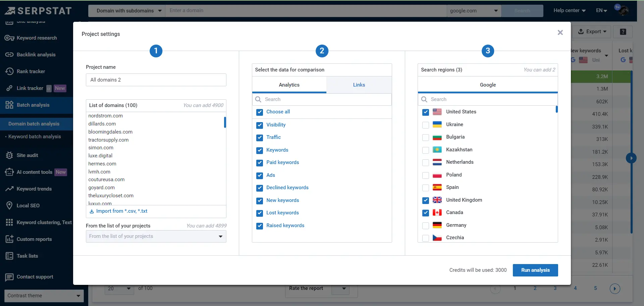Click the Lost keywords metric link
This screenshot has width=644, height=306.
(x=282, y=213)
